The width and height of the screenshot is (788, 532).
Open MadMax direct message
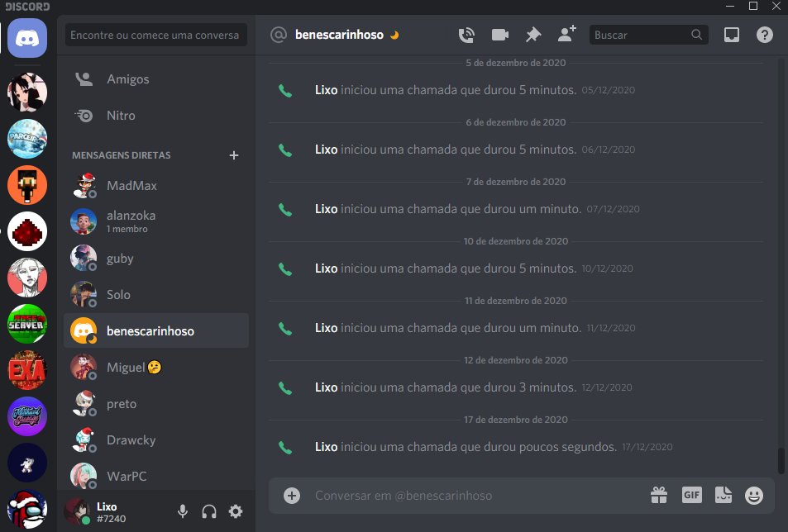pos(156,186)
